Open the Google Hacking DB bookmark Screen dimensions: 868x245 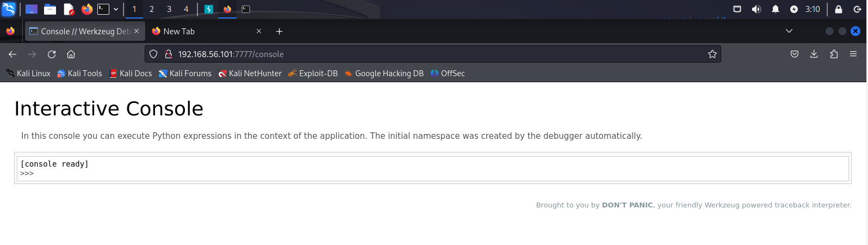point(384,73)
